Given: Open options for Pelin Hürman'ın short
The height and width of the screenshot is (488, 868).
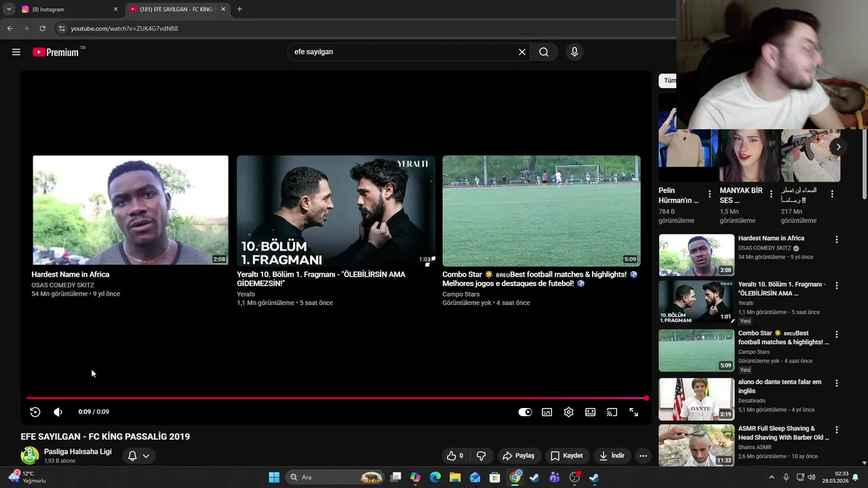Looking at the screenshot, I should coord(710,194).
